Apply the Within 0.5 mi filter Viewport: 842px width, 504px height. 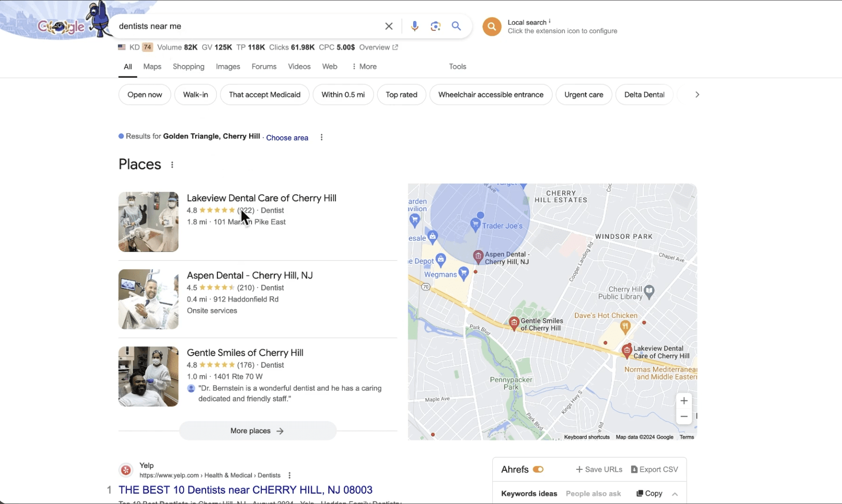(x=343, y=94)
